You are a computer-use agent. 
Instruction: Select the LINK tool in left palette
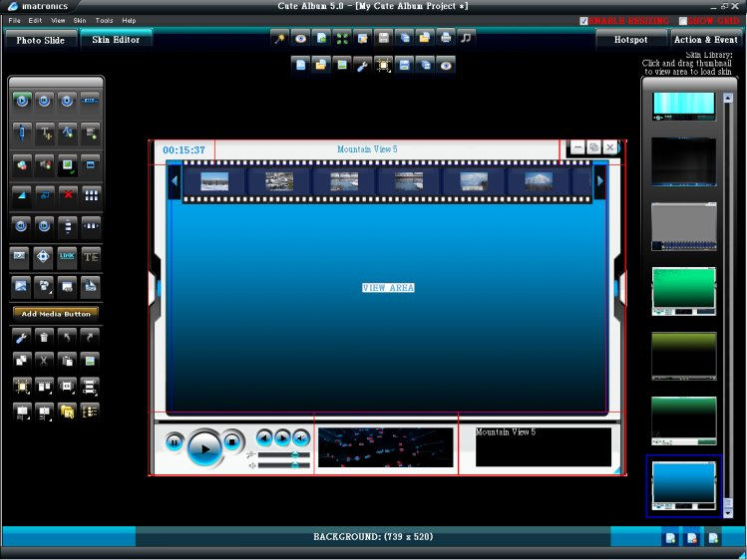[68, 256]
